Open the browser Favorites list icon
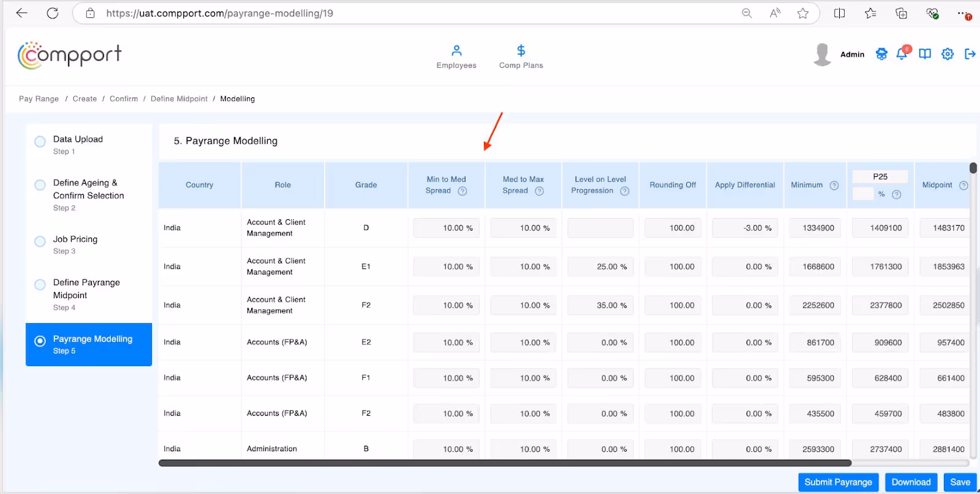Screen dimensions: 980x494 pos(870,13)
